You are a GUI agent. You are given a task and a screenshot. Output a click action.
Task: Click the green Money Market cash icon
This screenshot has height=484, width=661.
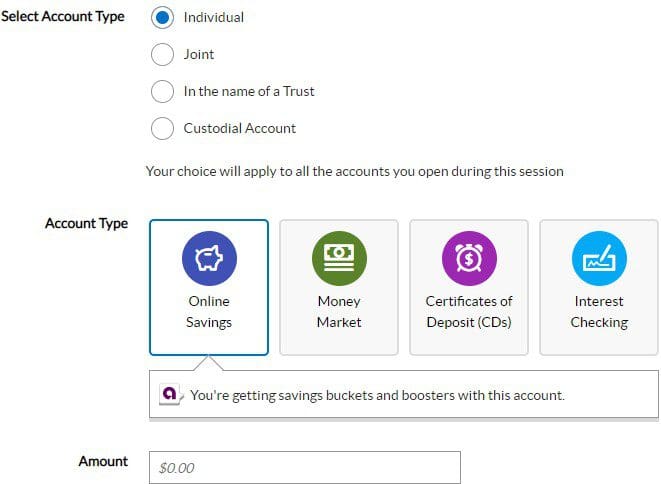[339, 258]
